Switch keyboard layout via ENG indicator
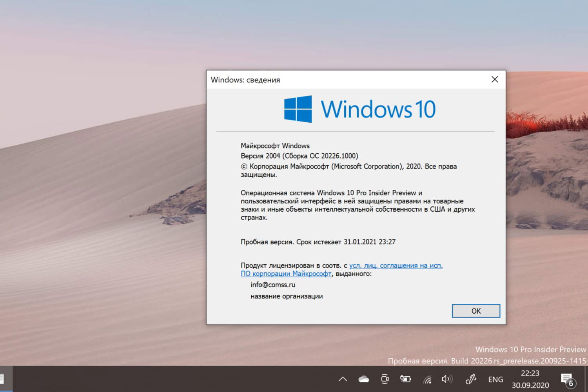 click(495, 379)
